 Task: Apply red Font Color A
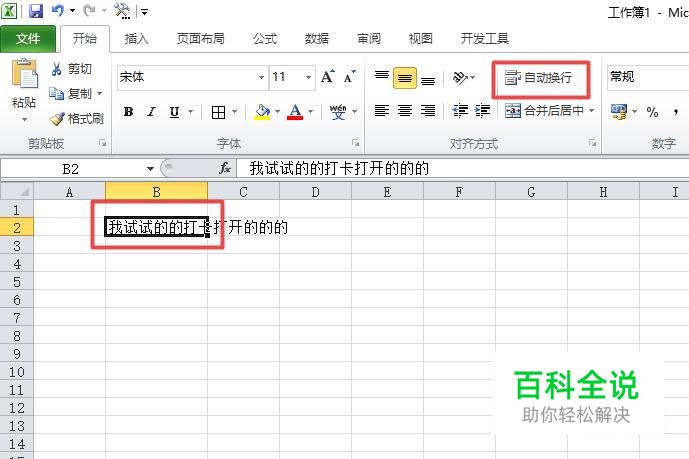click(x=295, y=112)
